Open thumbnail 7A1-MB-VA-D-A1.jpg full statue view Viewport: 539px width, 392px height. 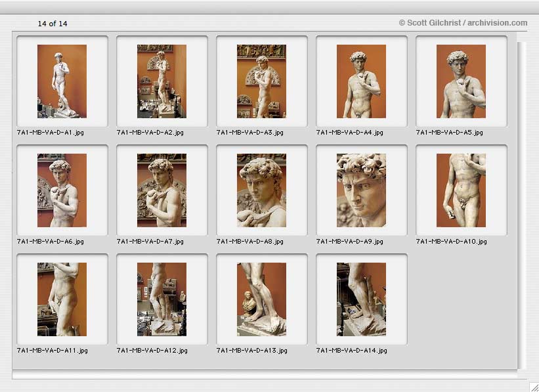[x=62, y=81]
